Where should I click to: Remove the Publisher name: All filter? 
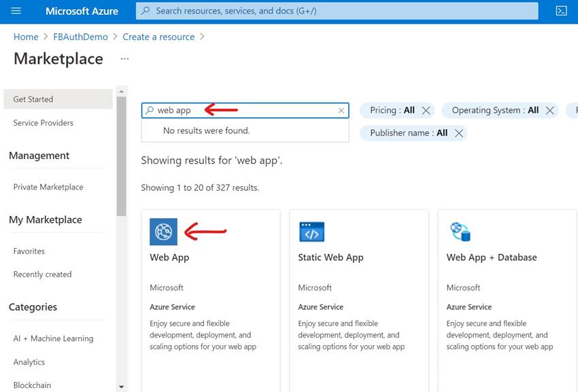[459, 132]
